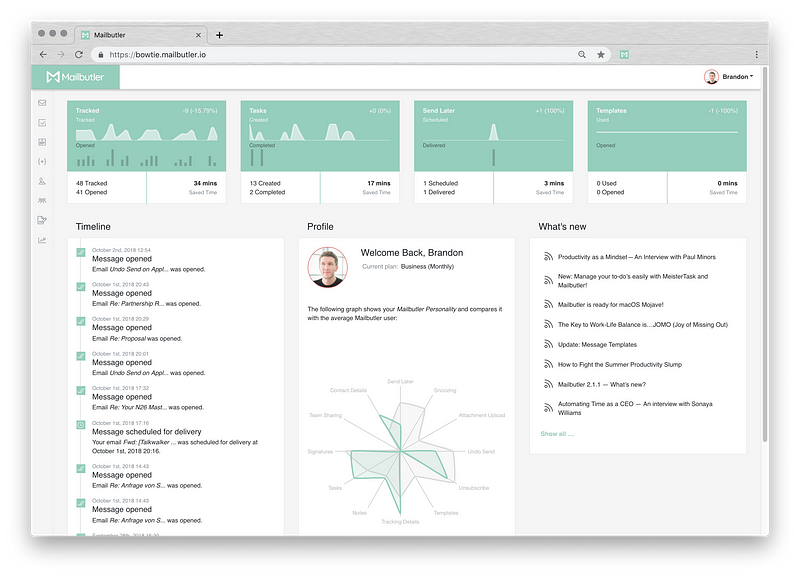Screen dimensions: 800x577
Task: Click 'Show all ...' under What's new
Action: (x=557, y=434)
